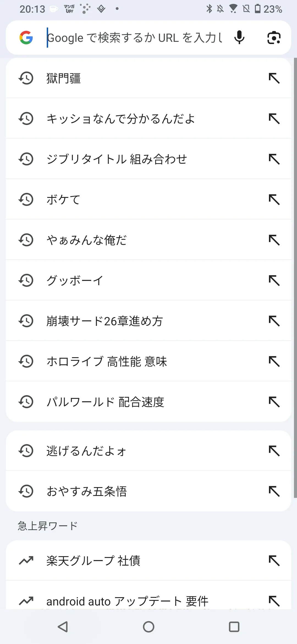Viewport: 297px width, 644px height.
Task: Open the recent apps square button
Action: 234,627
